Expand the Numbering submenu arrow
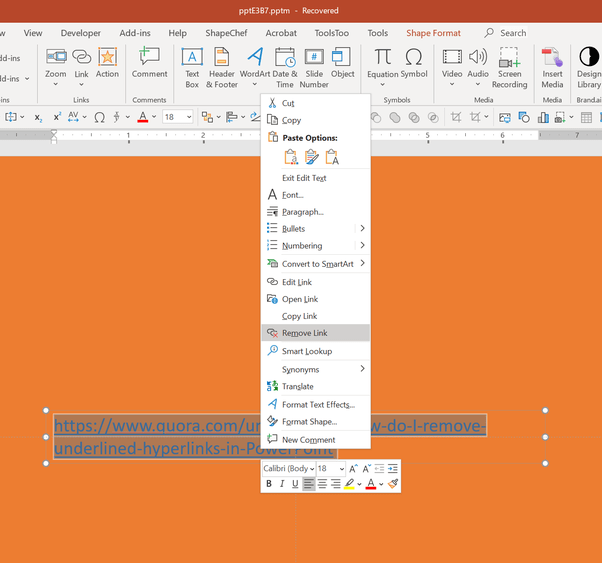 coord(362,245)
